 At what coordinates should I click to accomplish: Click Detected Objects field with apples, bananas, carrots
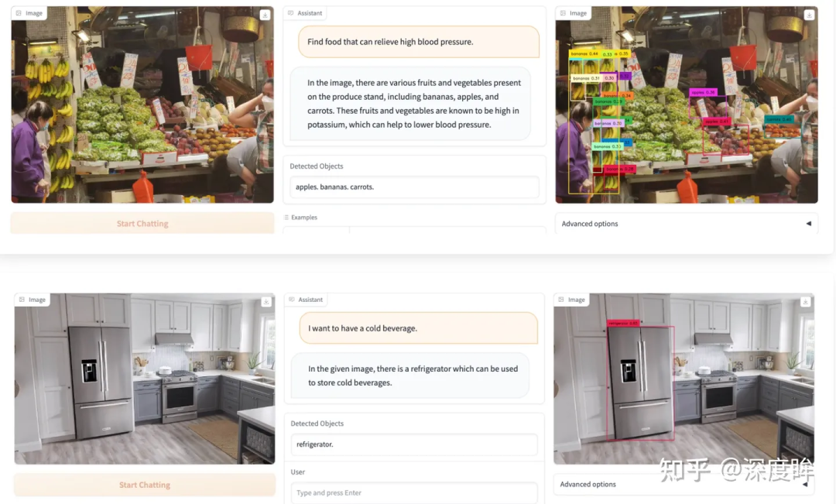point(414,187)
